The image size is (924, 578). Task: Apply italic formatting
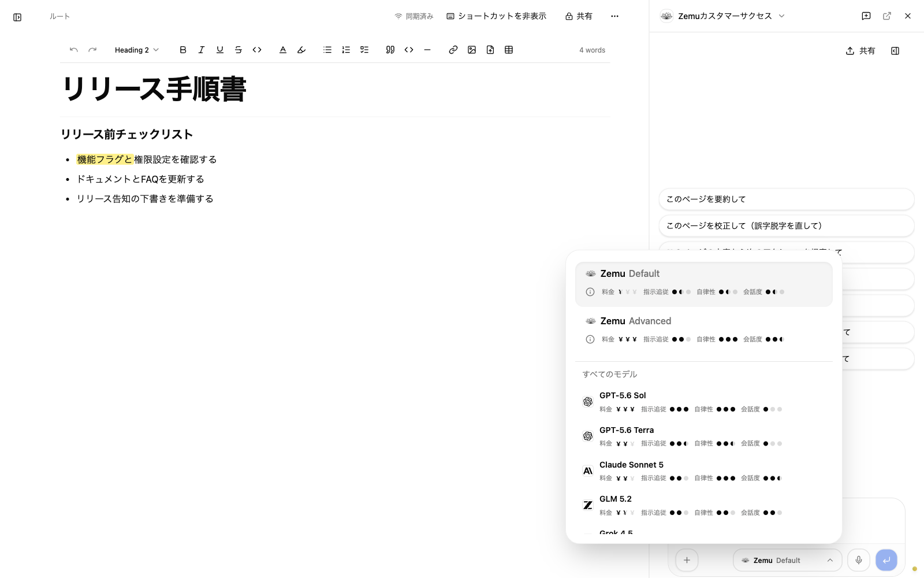[202, 50]
